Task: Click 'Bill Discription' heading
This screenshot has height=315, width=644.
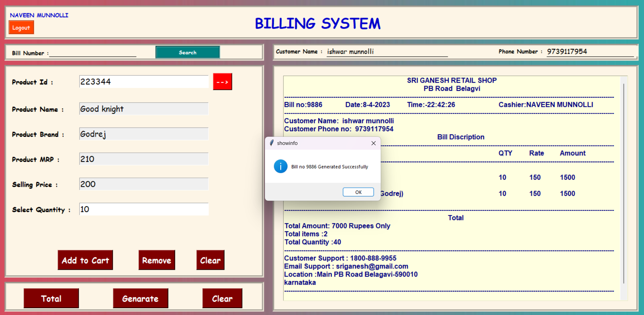Action: [461, 137]
